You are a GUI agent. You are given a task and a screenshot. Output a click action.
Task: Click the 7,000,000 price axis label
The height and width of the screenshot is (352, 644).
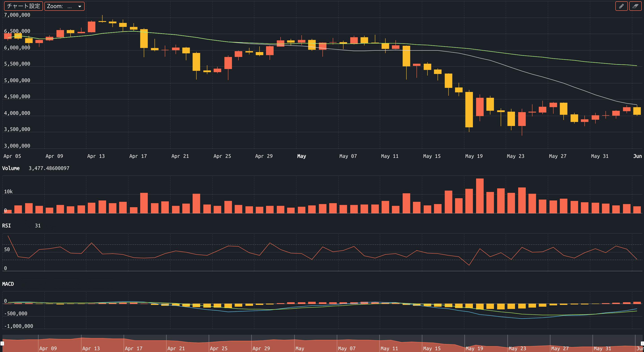(x=17, y=15)
